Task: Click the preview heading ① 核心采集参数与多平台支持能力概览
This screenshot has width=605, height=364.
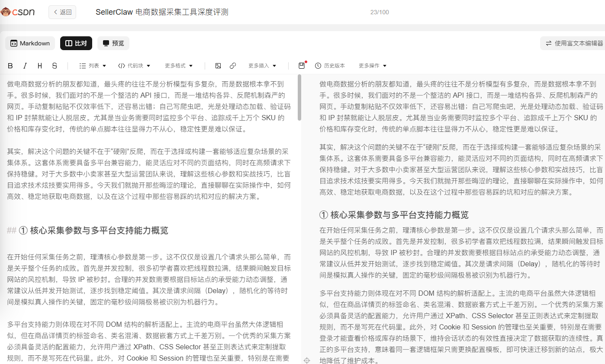Action: [394, 215]
